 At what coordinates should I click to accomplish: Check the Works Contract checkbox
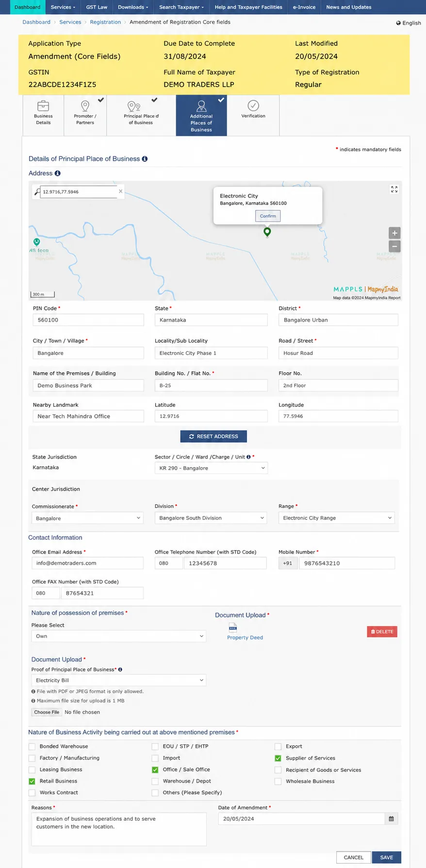pyautogui.click(x=32, y=793)
